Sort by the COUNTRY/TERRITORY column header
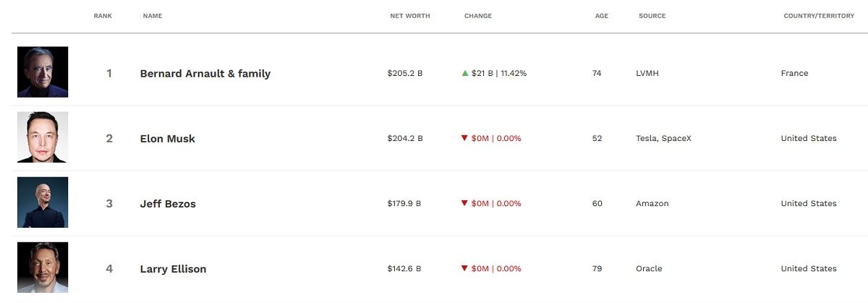Screen dimensions: 868x303 819,16
